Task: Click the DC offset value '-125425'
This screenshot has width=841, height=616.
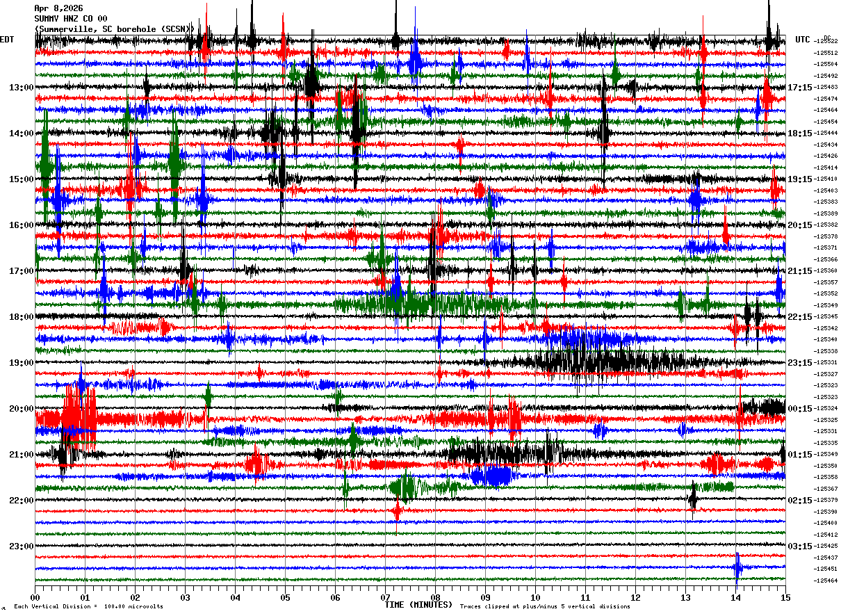Action: click(826, 546)
